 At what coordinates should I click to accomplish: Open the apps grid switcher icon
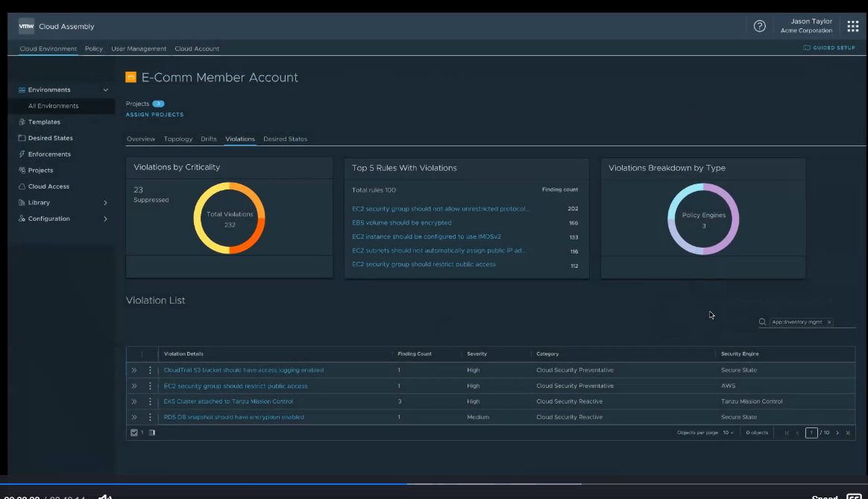853,26
